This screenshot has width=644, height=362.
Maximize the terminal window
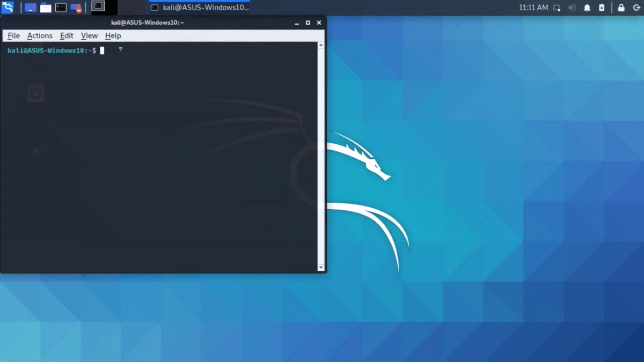click(x=308, y=23)
